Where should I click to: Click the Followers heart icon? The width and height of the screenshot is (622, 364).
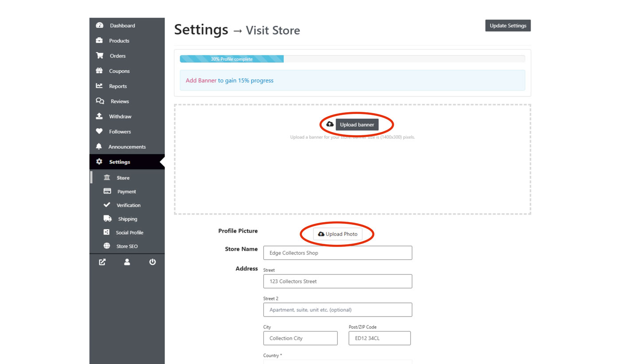99,132
